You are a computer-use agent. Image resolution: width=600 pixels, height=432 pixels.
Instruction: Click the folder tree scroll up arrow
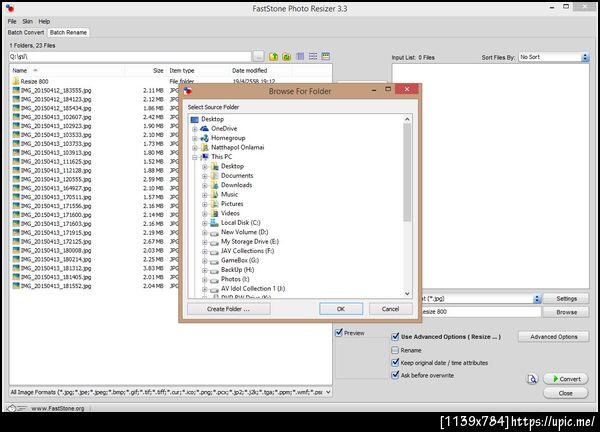(x=407, y=119)
